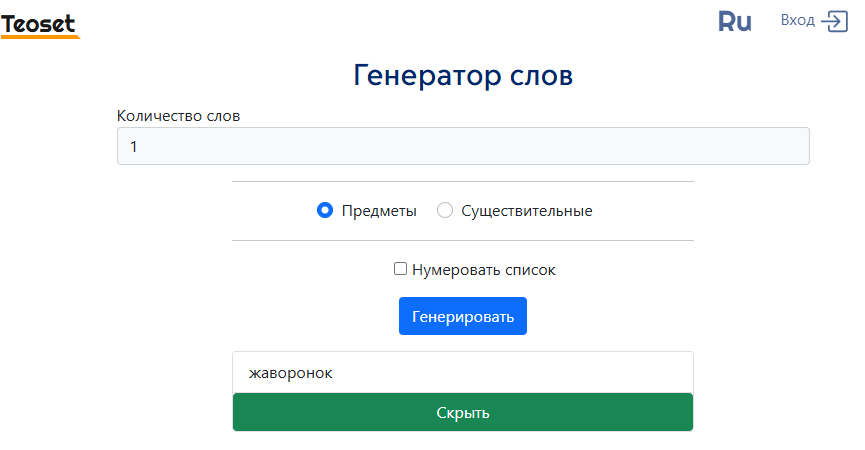Select the Предметы radio button
The height and width of the screenshot is (450, 865).
[325, 210]
